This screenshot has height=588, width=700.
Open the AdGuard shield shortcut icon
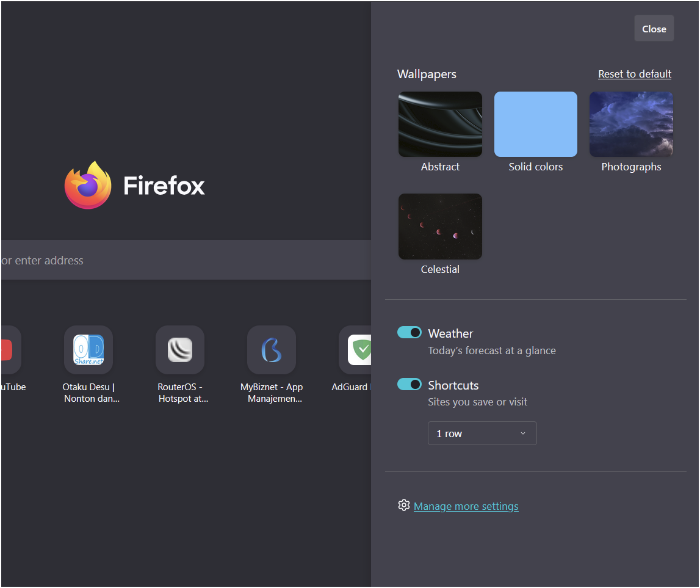[355, 349]
